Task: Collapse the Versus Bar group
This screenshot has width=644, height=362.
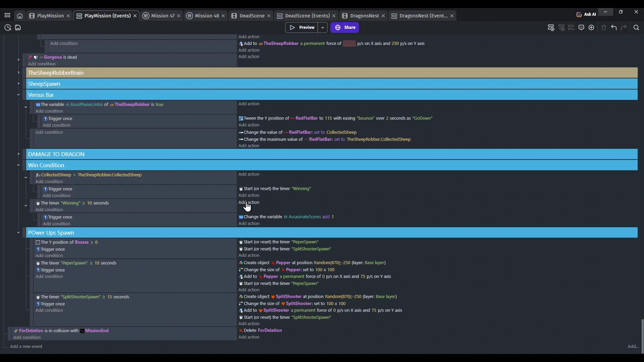Action: [18, 95]
